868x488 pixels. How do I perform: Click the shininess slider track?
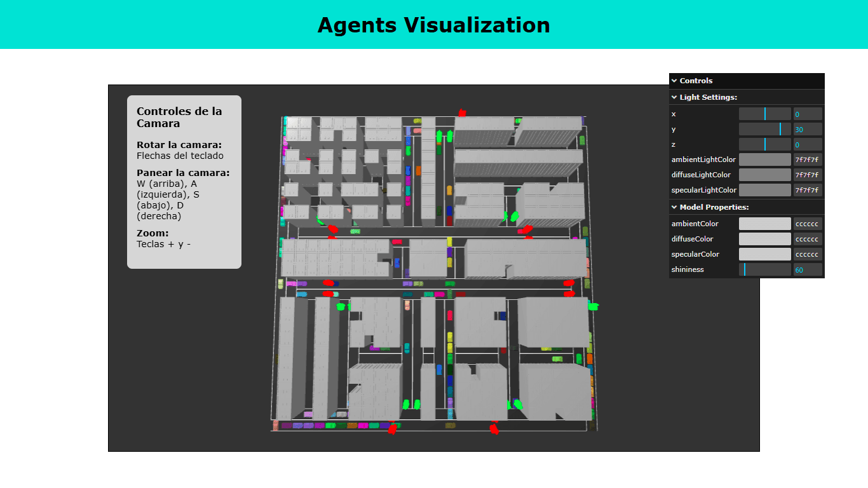(765, 270)
